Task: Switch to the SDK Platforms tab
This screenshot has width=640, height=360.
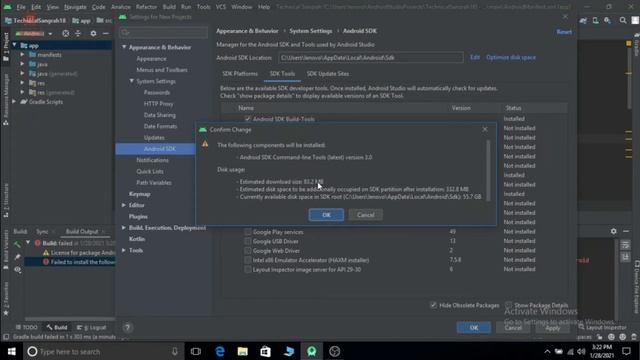Action: (240, 74)
